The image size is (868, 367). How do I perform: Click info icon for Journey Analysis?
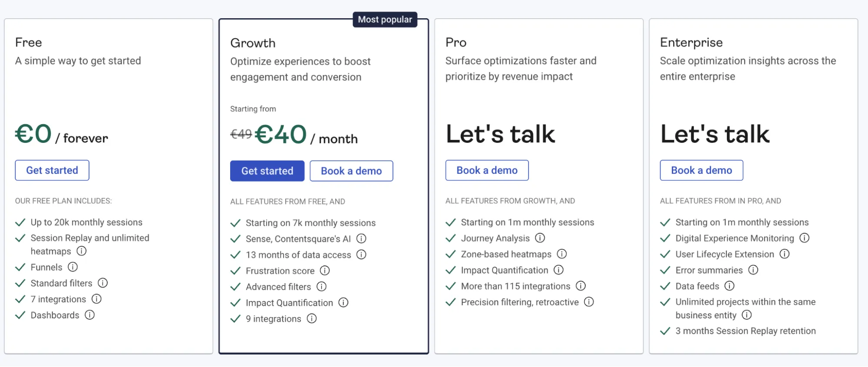tap(540, 238)
